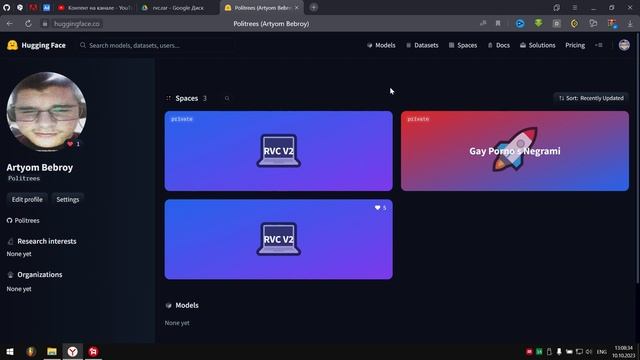Open the Windows Start menu
This screenshot has height=360, width=640.
[x=10, y=351]
